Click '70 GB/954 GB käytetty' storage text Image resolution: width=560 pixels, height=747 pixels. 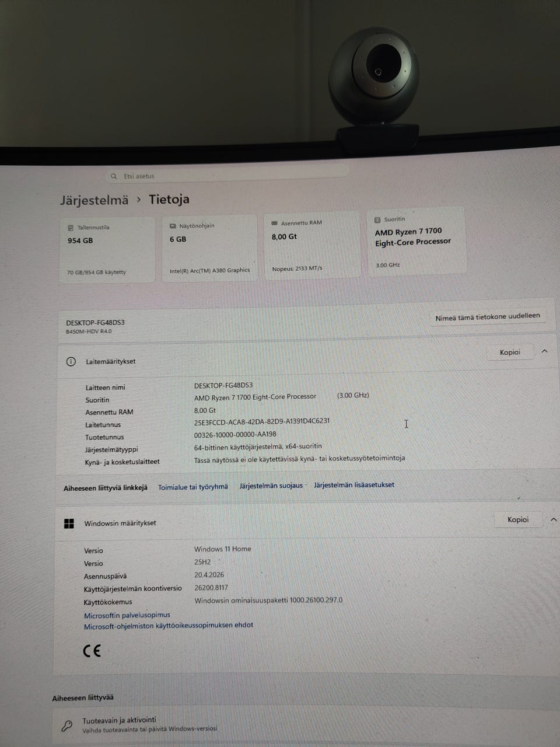coord(96,273)
